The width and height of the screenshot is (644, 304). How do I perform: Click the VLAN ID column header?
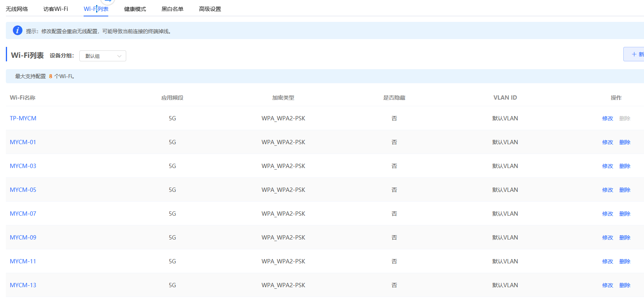[505, 98]
